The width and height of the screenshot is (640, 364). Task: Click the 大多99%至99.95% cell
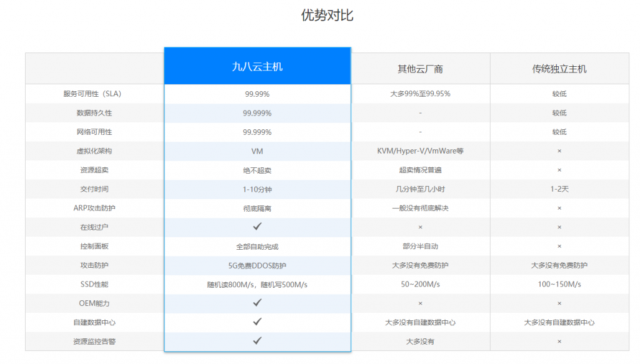point(421,94)
